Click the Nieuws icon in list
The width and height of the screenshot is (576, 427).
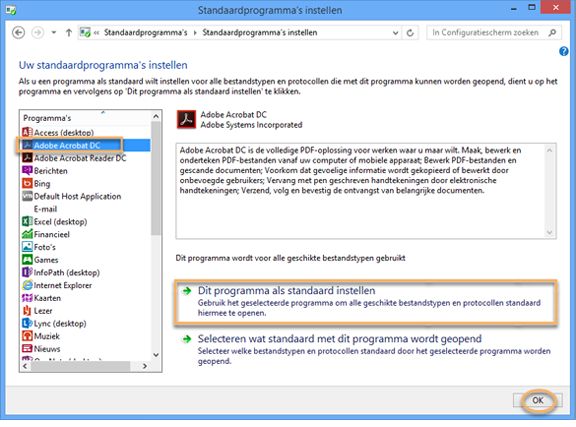[x=27, y=348]
